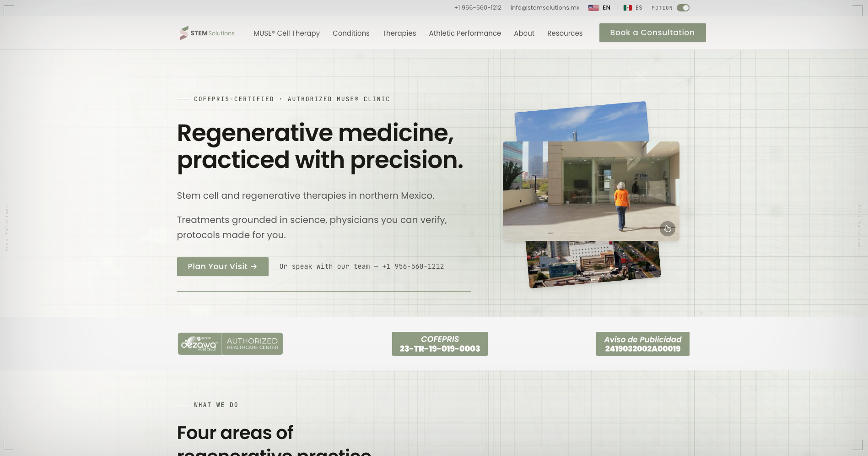The height and width of the screenshot is (456, 868).
Task: Switch language to ES
Action: tap(639, 8)
